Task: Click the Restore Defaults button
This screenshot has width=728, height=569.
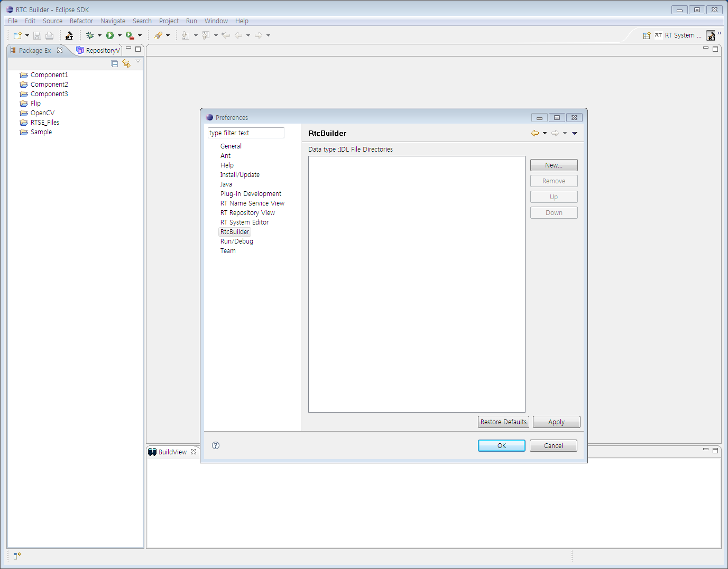Action: pyautogui.click(x=503, y=422)
